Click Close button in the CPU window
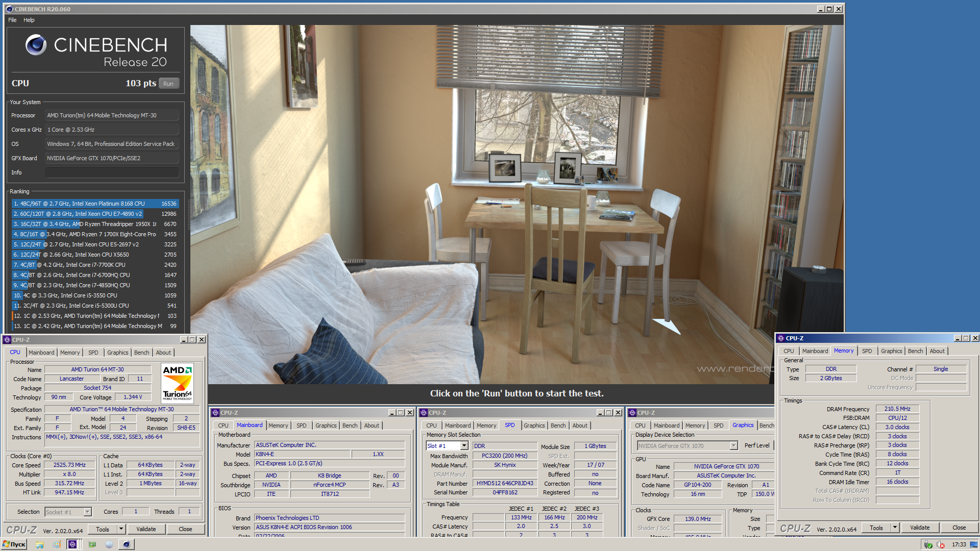The image size is (980, 551). point(185,529)
